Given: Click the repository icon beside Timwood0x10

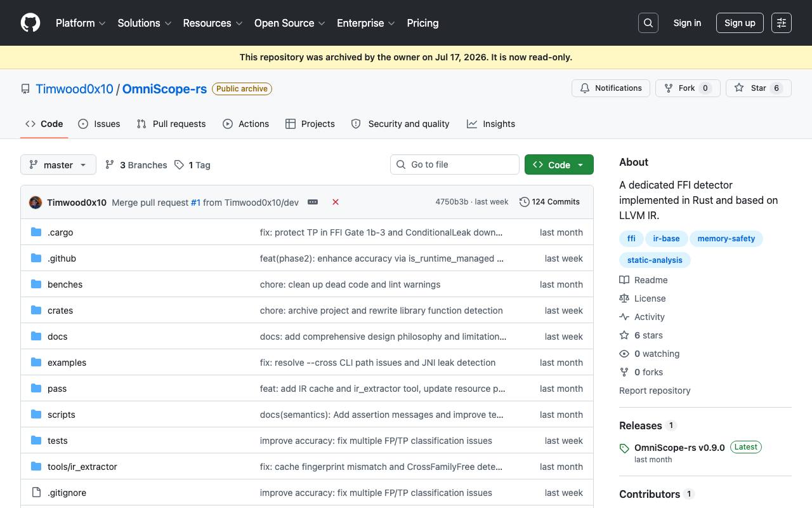Looking at the screenshot, I should (x=25, y=89).
